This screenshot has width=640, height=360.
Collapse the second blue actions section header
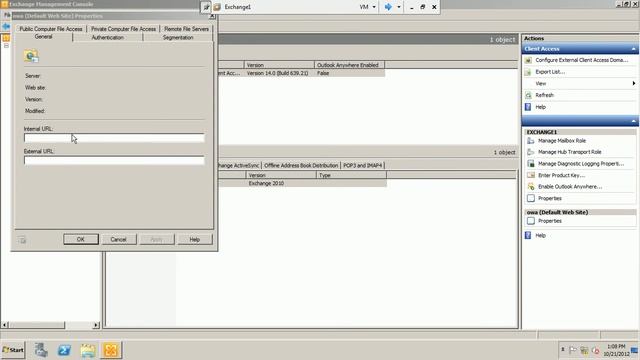[633, 121]
